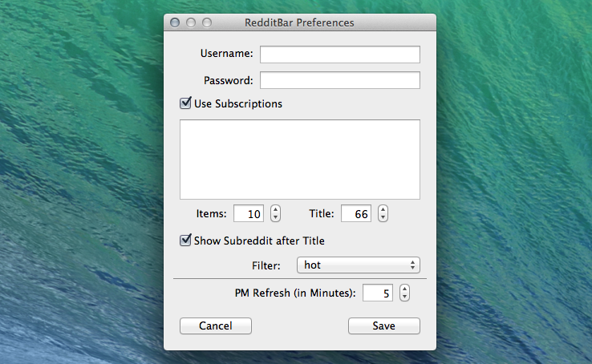Click the Password input field

pyautogui.click(x=340, y=80)
